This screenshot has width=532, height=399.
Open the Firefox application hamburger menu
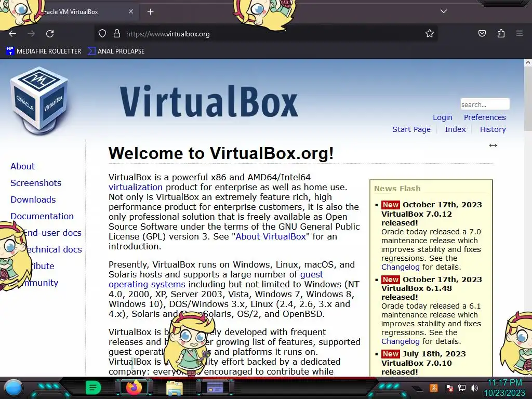coord(520,33)
